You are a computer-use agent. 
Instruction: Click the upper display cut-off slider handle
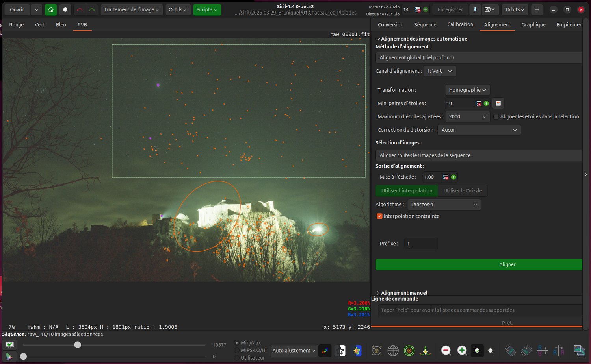(78, 345)
